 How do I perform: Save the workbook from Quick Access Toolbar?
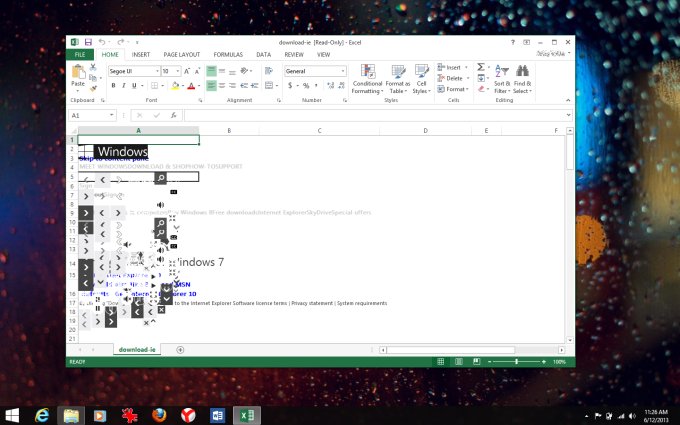coord(88,42)
